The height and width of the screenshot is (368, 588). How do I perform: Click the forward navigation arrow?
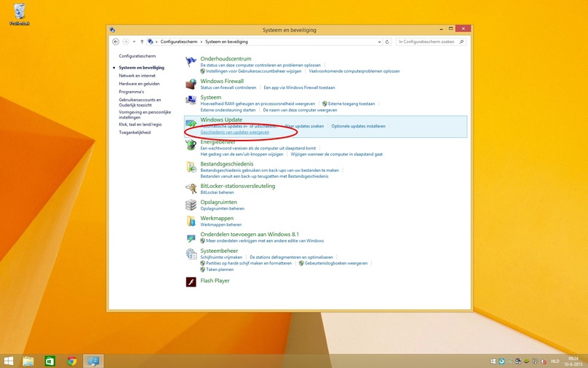tap(126, 42)
